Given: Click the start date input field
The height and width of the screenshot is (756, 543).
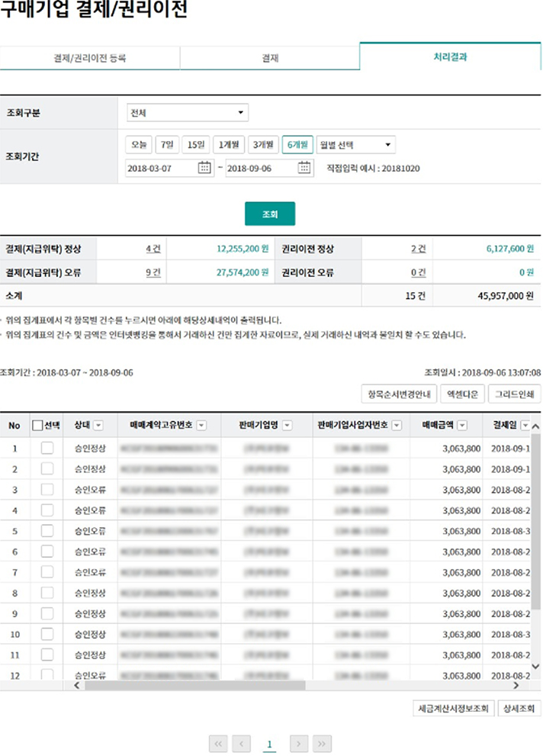Looking at the screenshot, I should point(160,169).
